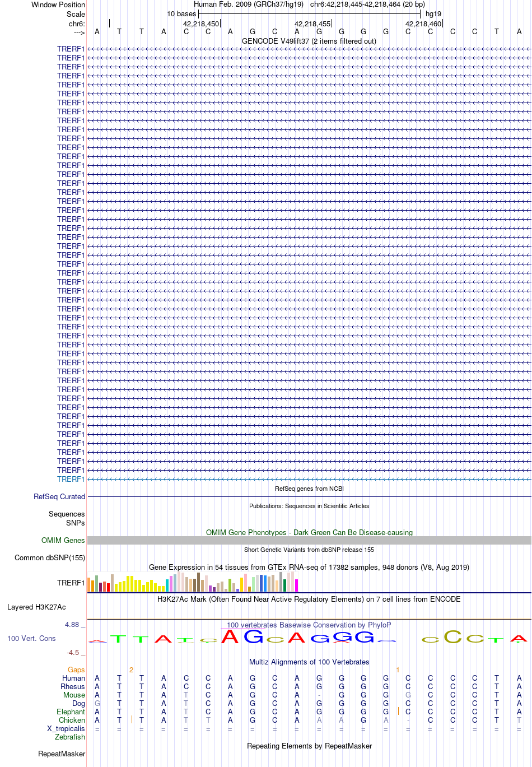The height and width of the screenshot is (767, 532).
Task: Click the orange gap count 2
Action: 131,670
